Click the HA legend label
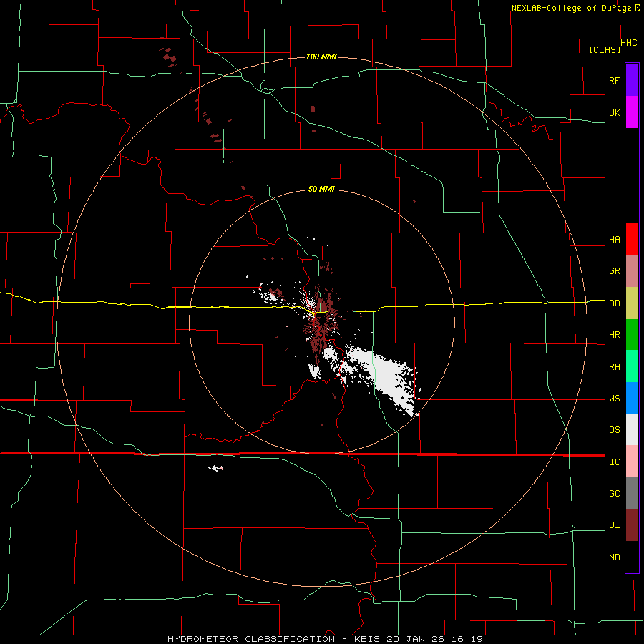Image resolution: width=644 pixels, height=644 pixels. (x=614, y=239)
